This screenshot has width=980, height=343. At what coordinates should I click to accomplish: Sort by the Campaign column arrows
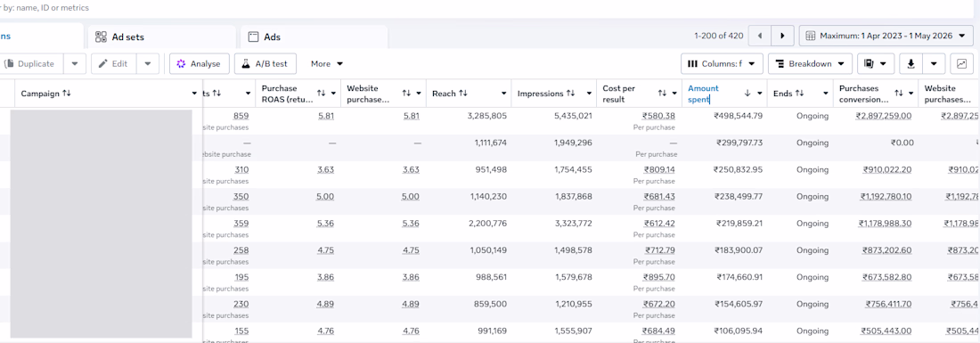tap(67, 94)
